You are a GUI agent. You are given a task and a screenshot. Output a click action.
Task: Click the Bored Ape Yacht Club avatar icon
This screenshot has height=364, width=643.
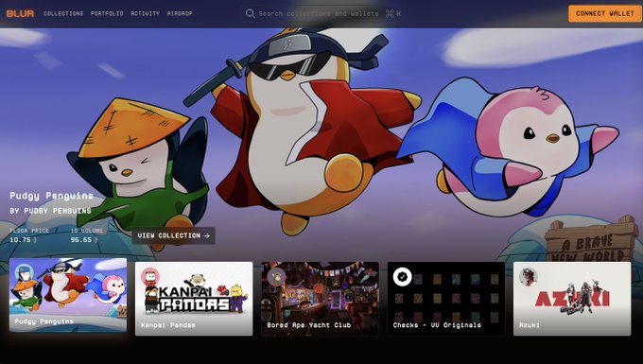276,277
